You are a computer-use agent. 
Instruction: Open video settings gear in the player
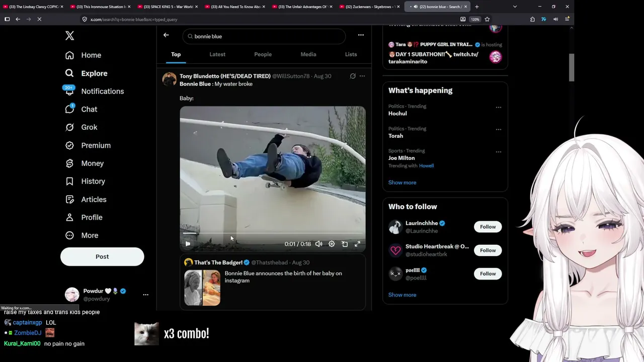332,244
